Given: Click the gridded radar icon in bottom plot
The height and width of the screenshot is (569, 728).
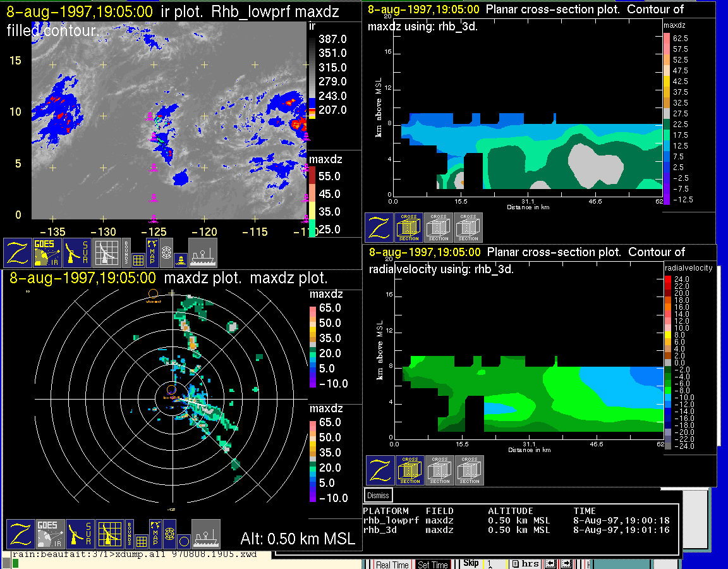Looking at the screenshot, I should [109, 534].
